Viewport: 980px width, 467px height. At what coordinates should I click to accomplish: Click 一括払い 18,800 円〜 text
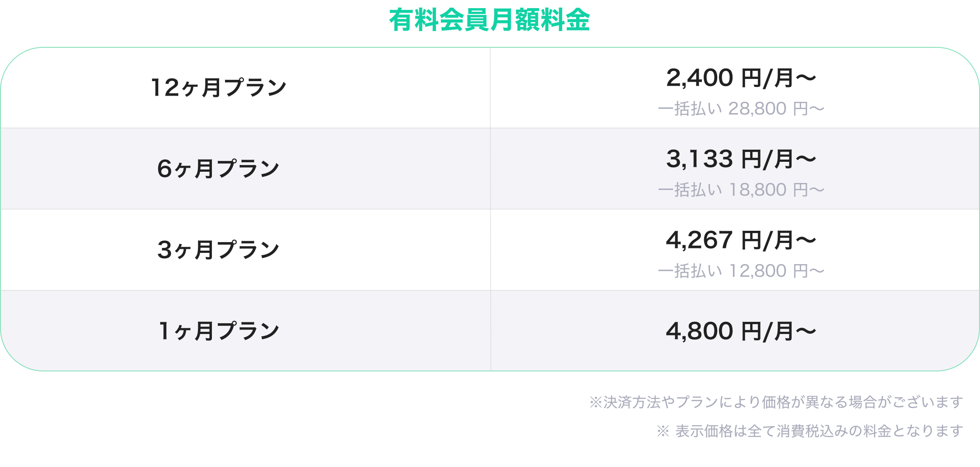[x=741, y=190]
